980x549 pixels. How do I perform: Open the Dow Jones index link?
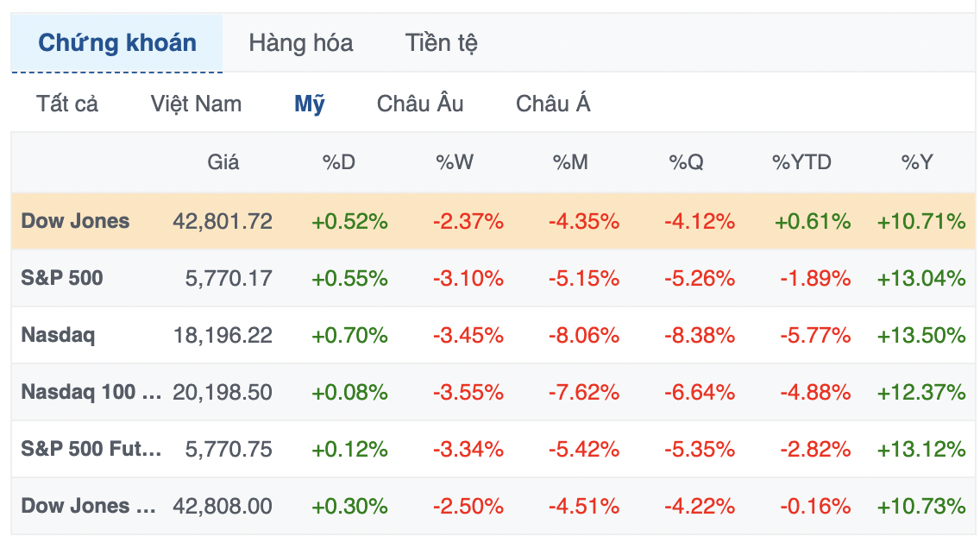point(75,221)
